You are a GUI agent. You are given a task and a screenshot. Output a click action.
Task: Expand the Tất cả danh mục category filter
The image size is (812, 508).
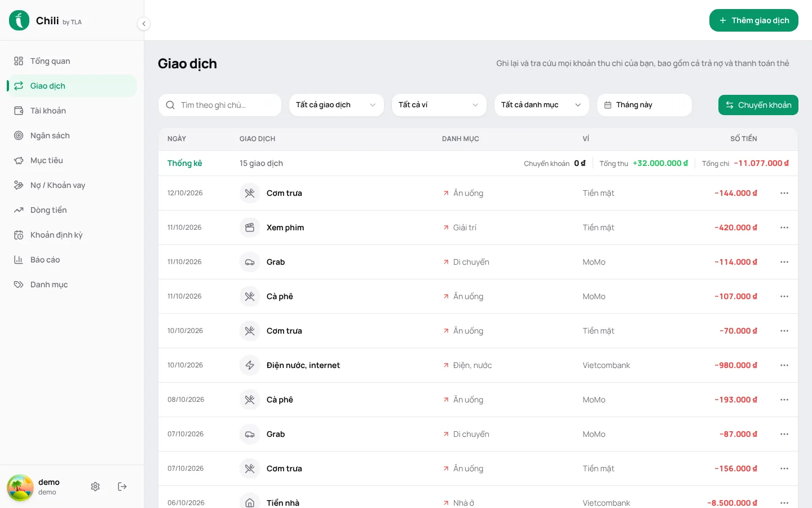pyautogui.click(x=542, y=105)
